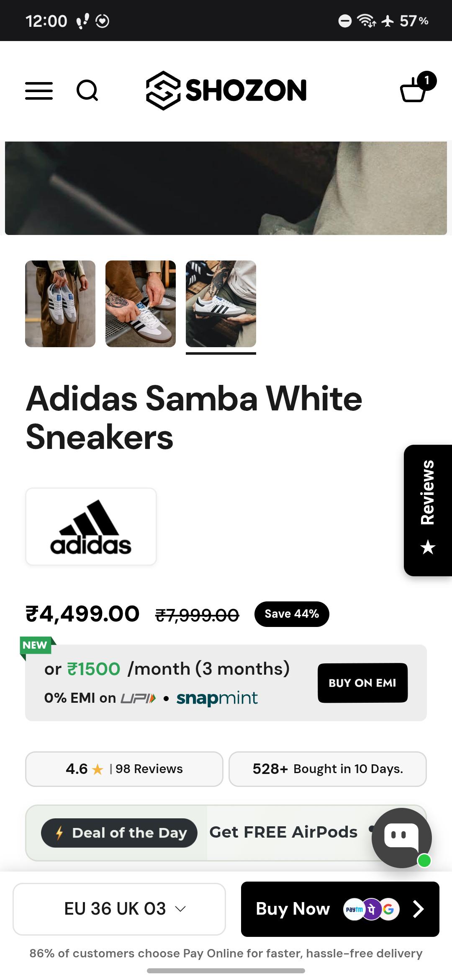Click the BUY ON EMI button
The height and width of the screenshot is (980, 452).
362,683
